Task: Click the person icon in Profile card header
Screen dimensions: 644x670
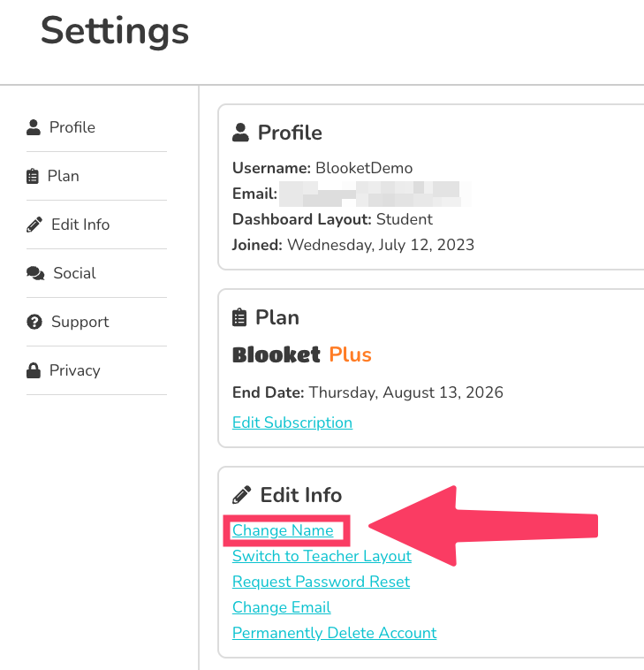Action: pos(239,133)
